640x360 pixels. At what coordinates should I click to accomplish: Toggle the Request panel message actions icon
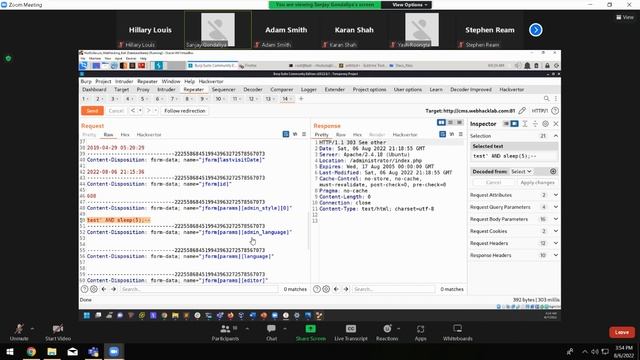tap(286, 134)
